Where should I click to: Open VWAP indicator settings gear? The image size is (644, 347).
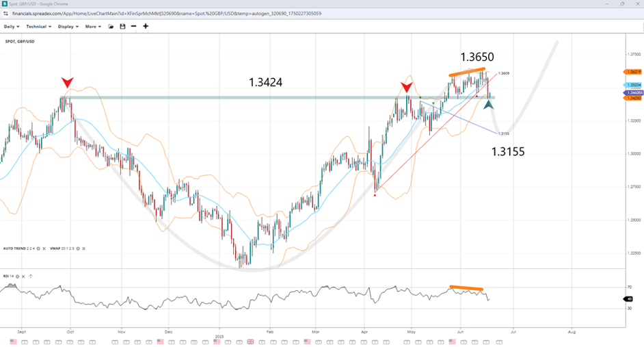pyautogui.click(x=78, y=248)
